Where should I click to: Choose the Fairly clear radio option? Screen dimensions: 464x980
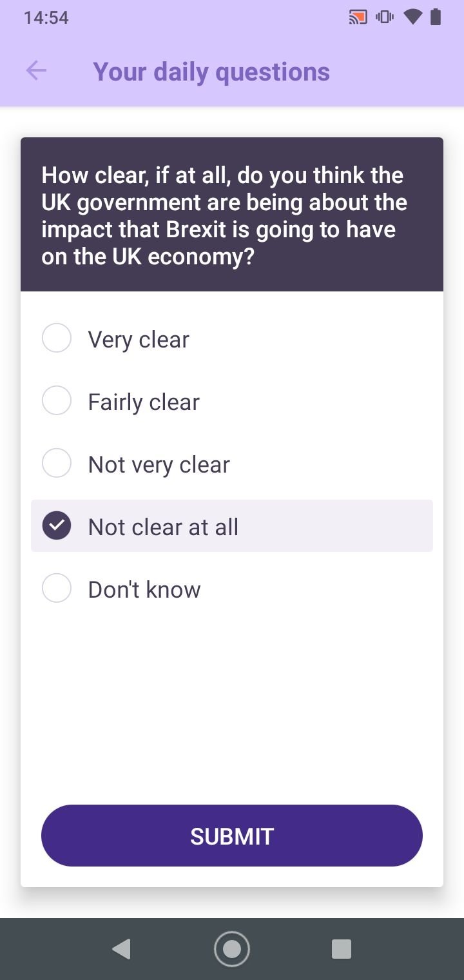(x=57, y=401)
